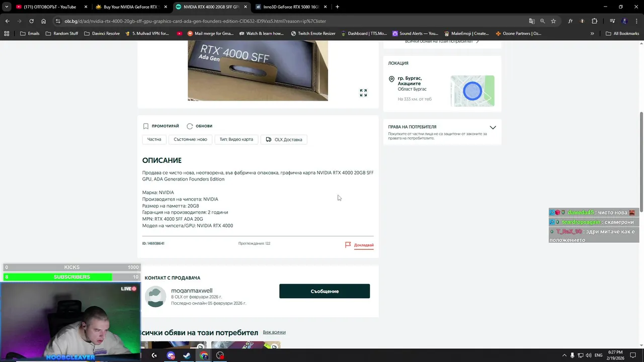Reload the current page

tap(31, 21)
